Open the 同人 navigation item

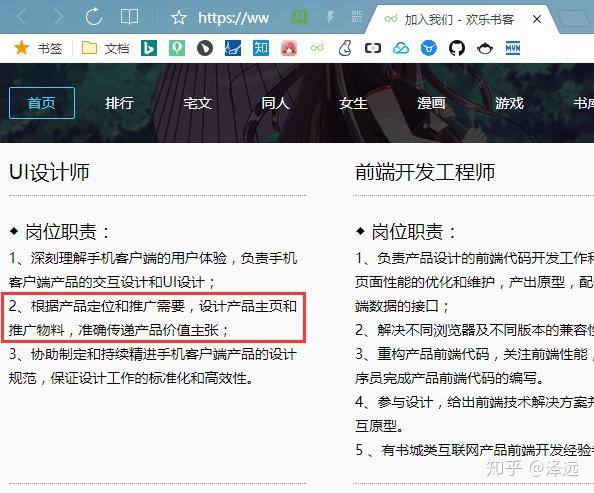275,103
